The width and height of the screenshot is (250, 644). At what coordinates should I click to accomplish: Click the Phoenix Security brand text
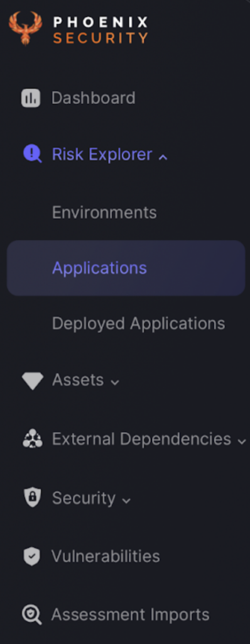coord(101,30)
